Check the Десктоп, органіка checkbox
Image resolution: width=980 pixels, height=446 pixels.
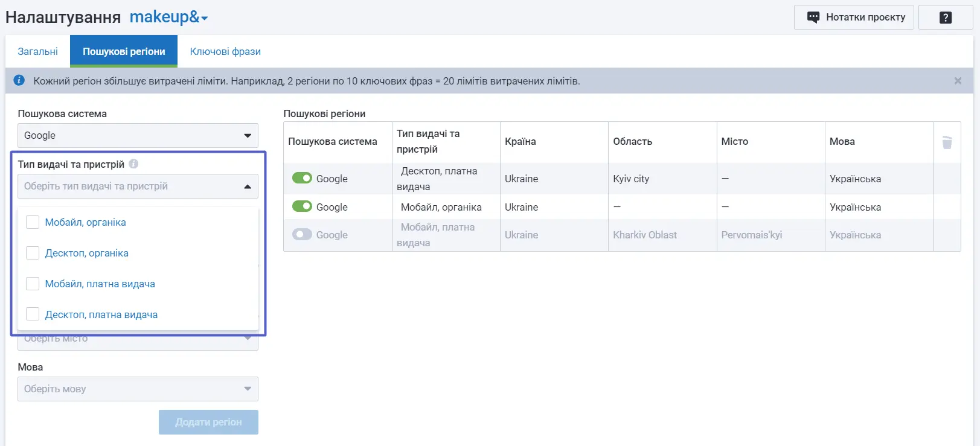tap(33, 253)
